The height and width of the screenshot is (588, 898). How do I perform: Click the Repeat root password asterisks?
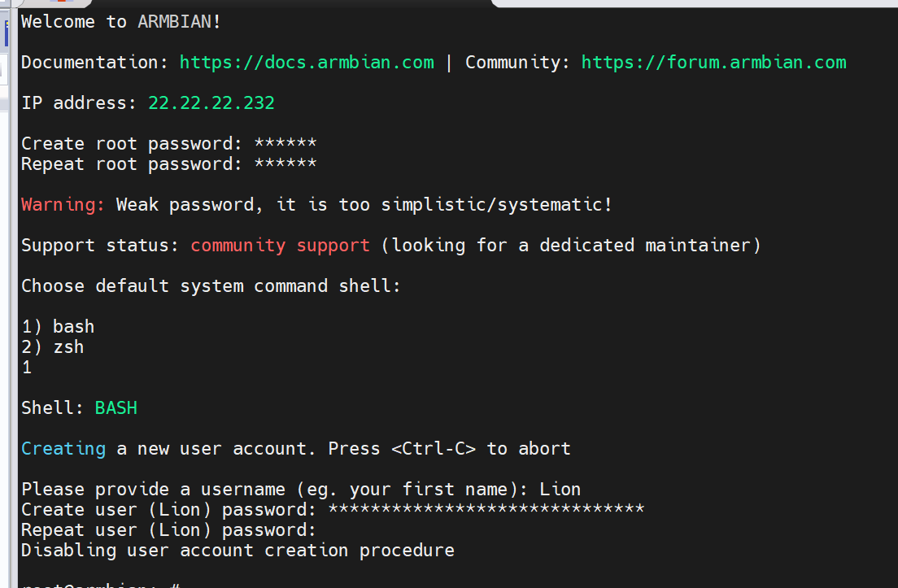286,163
